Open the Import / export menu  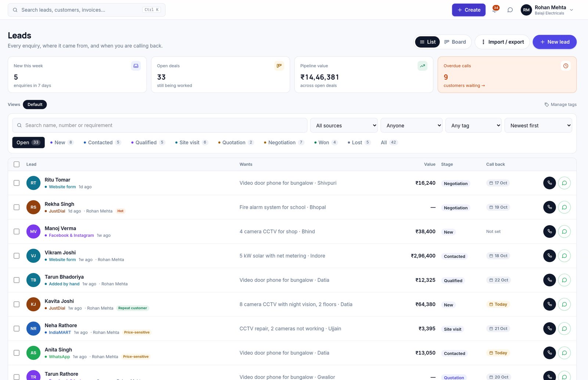click(502, 42)
